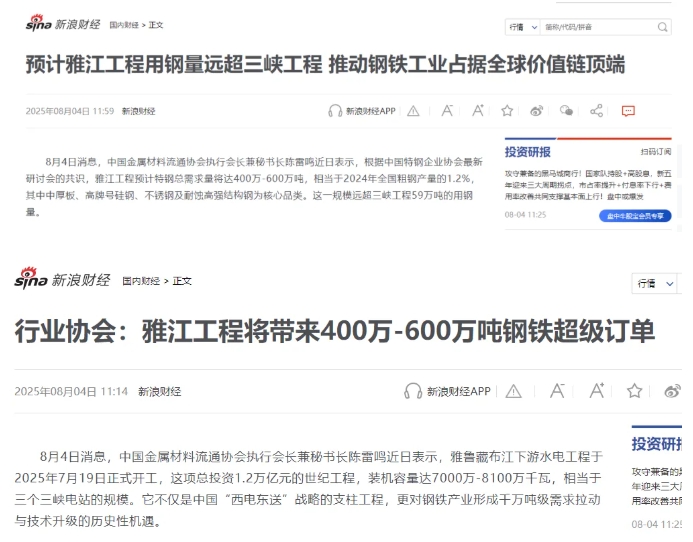Open comments via red speech bubble icon
This screenshot has height=542, width=693.
pyautogui.click(x=628, y=111)
